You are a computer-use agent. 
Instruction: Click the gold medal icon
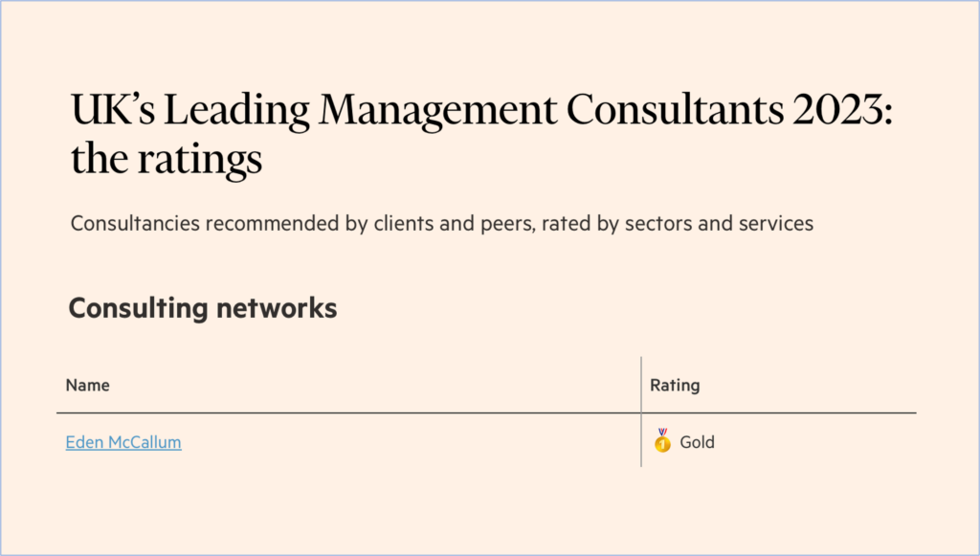(662, 440)
